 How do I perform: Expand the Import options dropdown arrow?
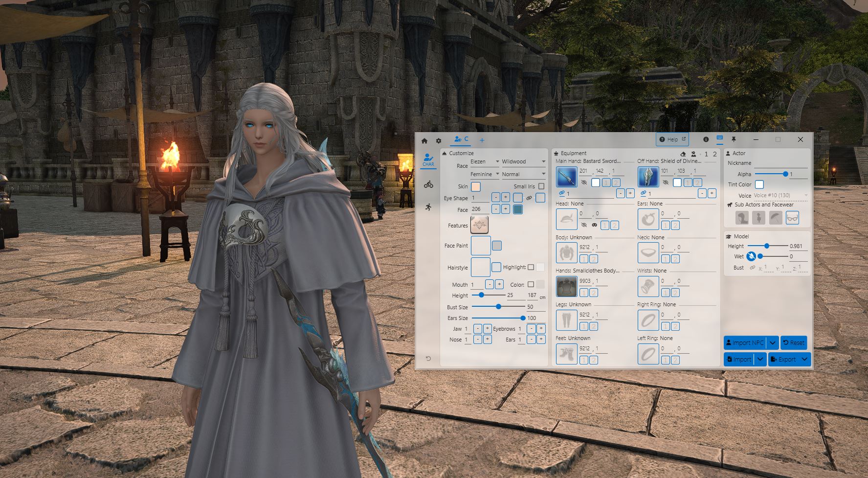(x=760, y=359)
